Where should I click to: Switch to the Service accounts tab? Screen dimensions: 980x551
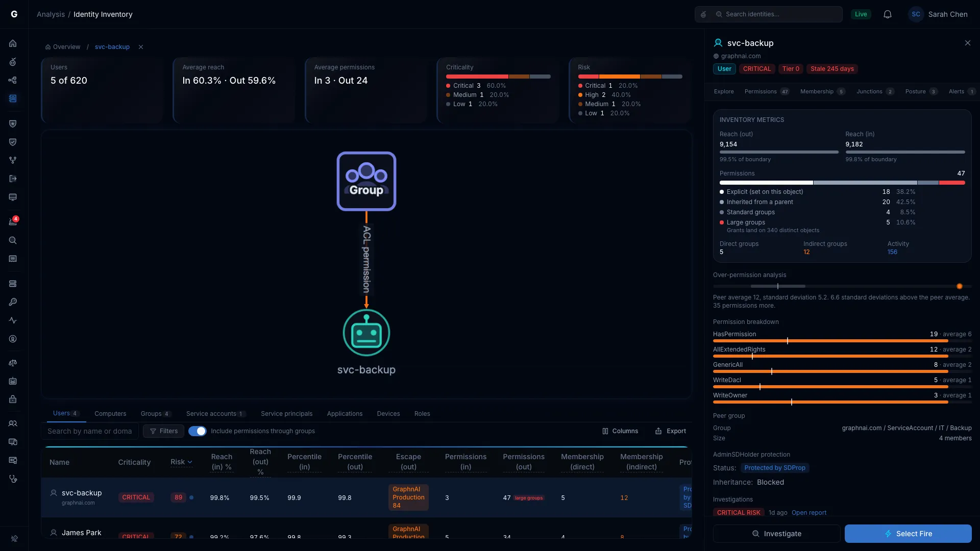pos(216,414)
